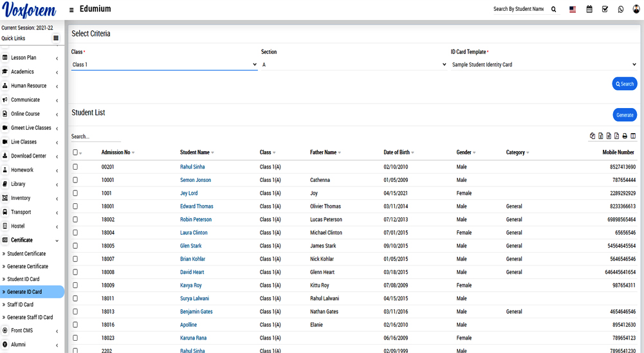Open the task checklist icon in the header
The height and width of the screenshot is (353, 644).
pos(605,10)
